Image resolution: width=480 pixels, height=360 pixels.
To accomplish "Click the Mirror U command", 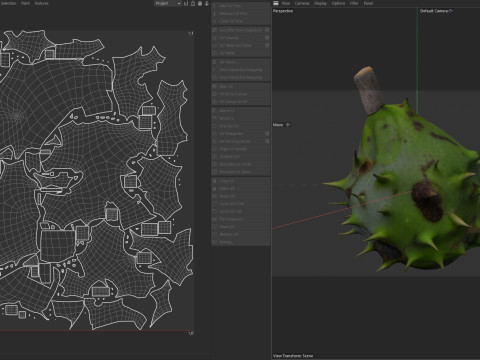I will pos(240,111).
